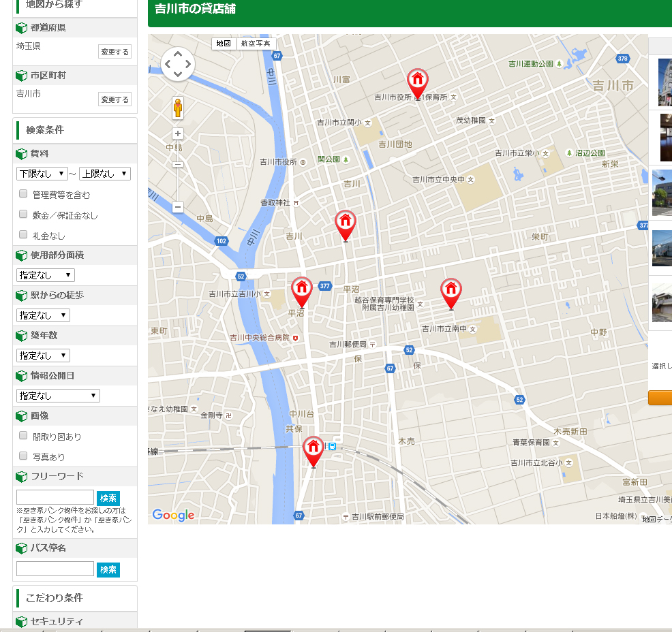This screenshot has height=632, width=672.
Task: Open the house marker near the railway station
Action: click(x=314, y=452)
